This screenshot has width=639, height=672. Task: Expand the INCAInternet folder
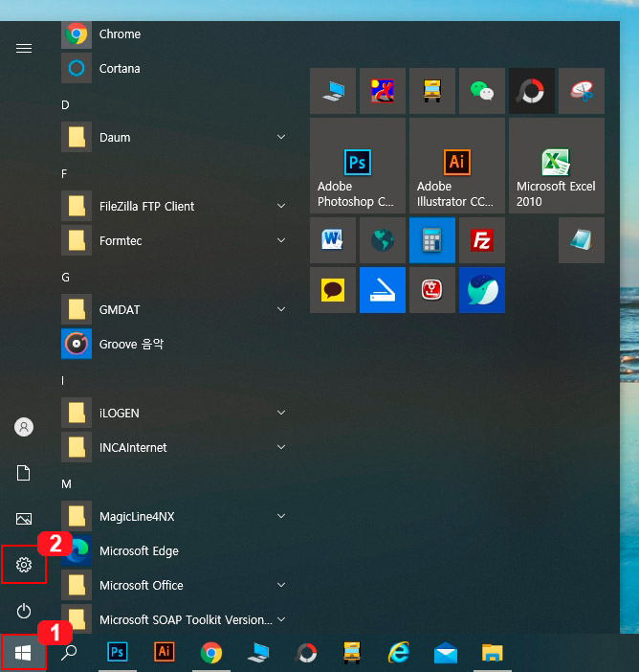(173, 447)
